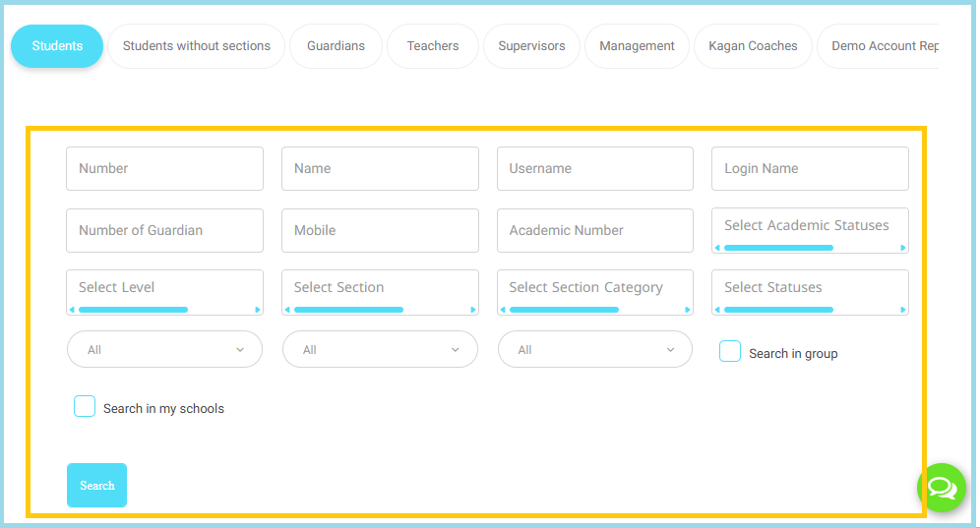Click the Academic Number input field
980x528 pixels.
pos(594,231)
